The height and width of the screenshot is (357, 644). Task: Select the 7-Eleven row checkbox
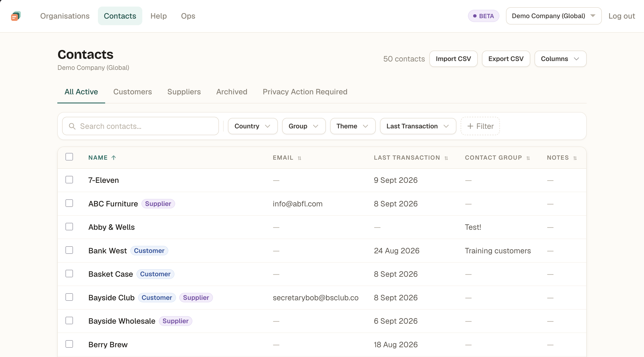point(69,180)
